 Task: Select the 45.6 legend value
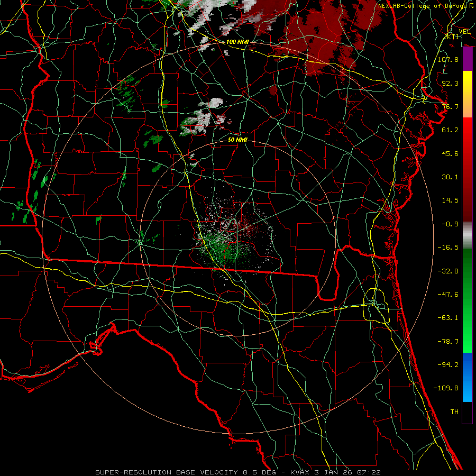[x=450, y=153]
